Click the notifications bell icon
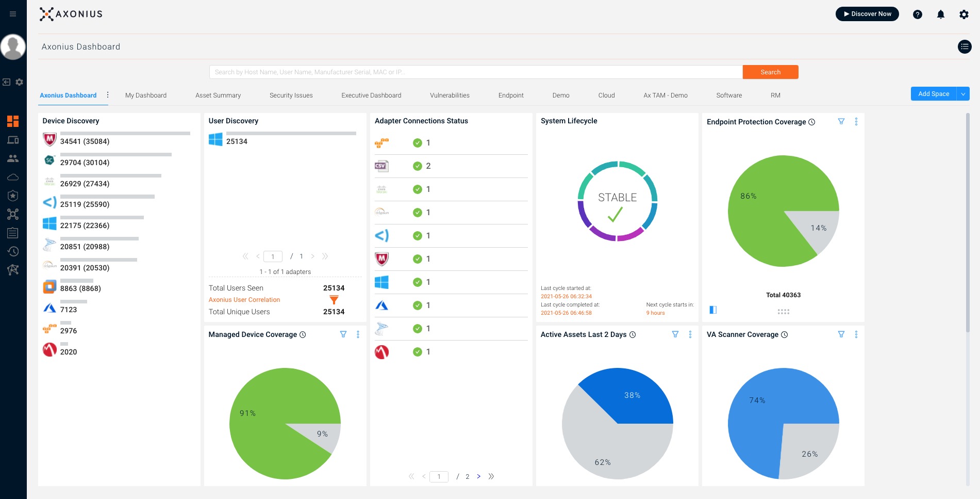The image size is (980, 499). click(940, 14)
